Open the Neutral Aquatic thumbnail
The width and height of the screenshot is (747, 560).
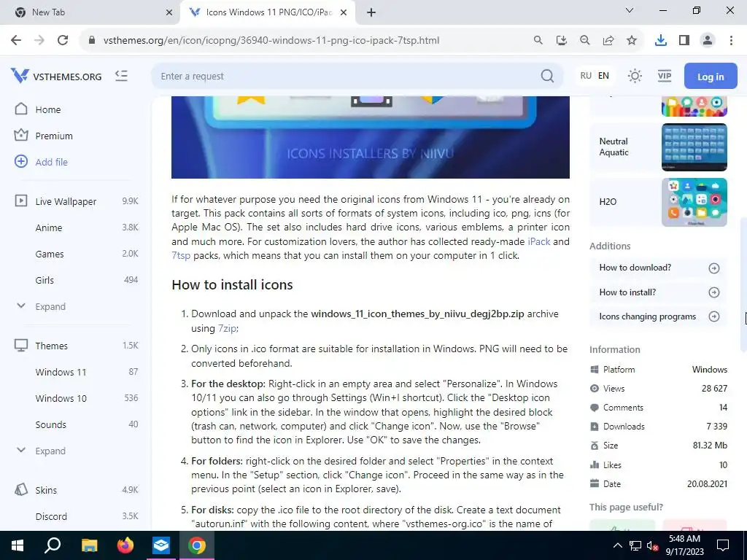[x=694, y=147]
